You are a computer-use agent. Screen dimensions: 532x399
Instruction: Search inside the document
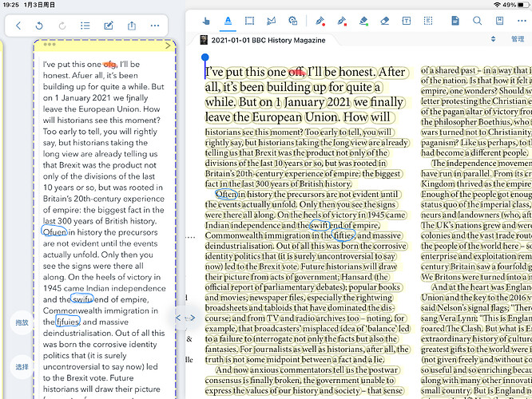(x=478, y=21)
